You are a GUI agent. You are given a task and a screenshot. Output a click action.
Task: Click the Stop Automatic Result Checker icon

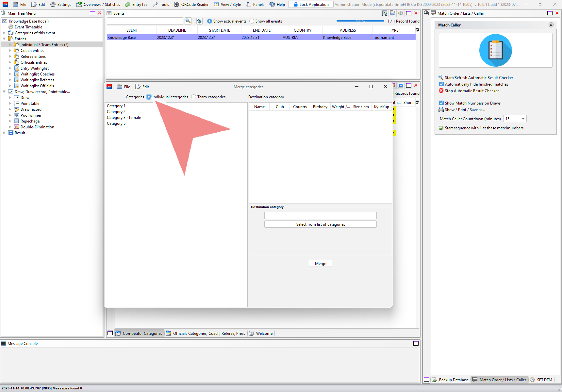click(x=441, y=91)
